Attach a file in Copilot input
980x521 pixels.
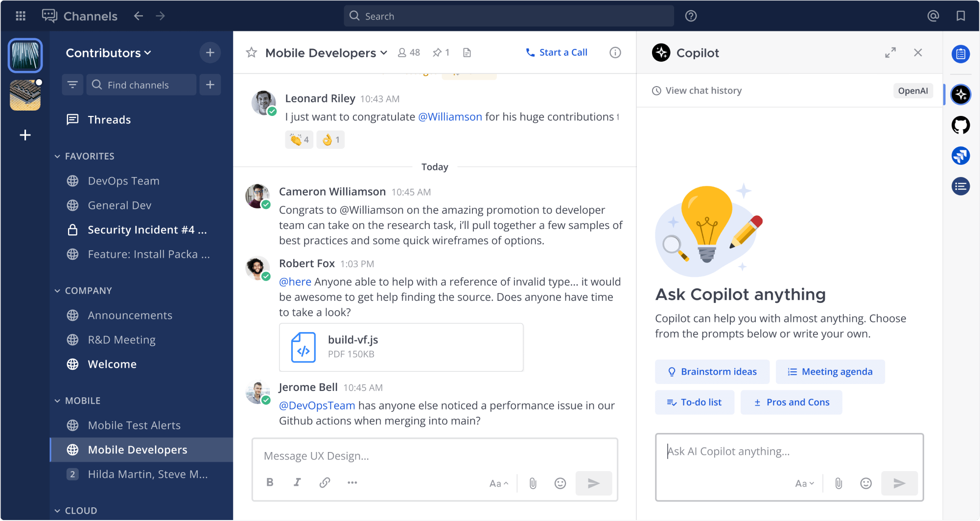pyautogui.click(x=839, y=483)
